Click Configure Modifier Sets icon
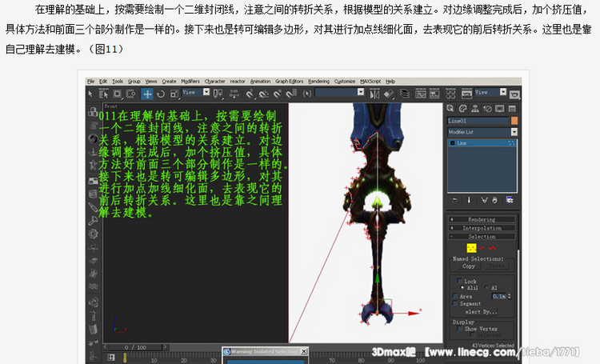The height and width of the screenshot is (364, 600). pyautogui.click(x=510, y=200)
